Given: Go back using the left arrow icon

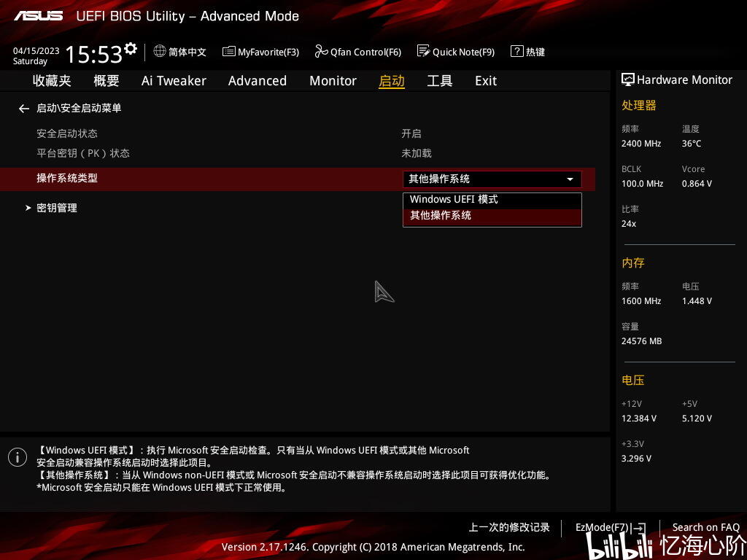Looking at the screenshot, I should [24, 109].
